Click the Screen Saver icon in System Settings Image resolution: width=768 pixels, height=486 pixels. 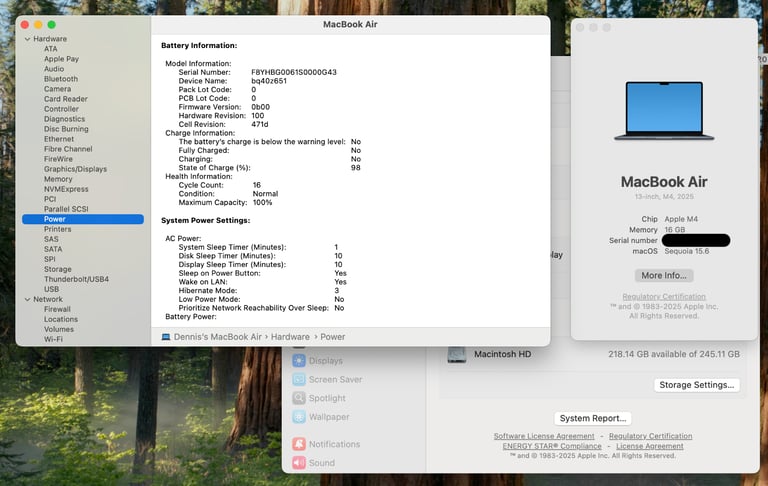pos(299,379)
